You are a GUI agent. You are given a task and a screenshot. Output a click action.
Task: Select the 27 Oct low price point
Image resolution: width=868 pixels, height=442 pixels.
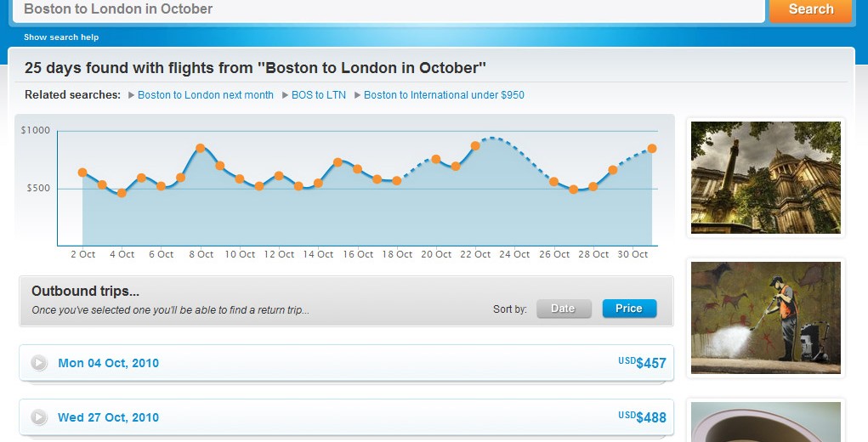574,190
